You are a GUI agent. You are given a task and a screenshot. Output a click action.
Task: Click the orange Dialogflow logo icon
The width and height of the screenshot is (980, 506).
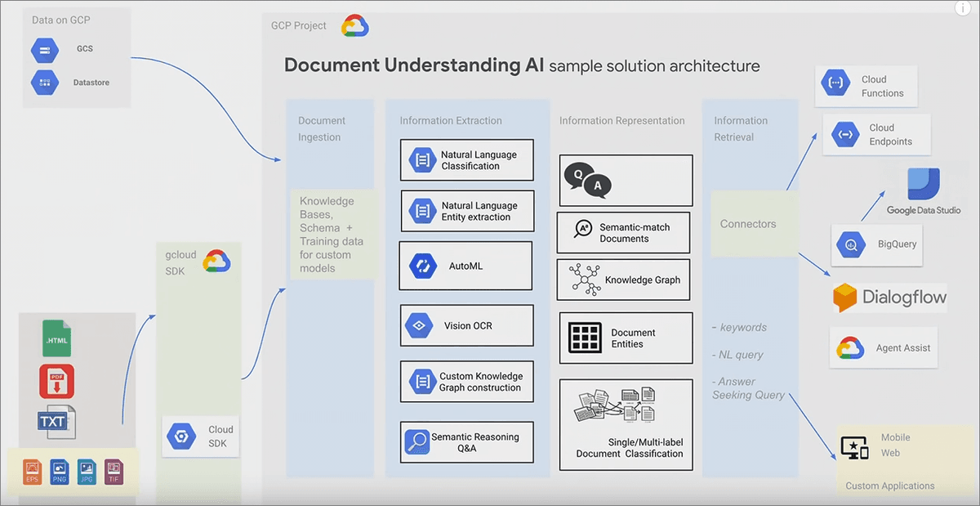(x=844, y=298)
